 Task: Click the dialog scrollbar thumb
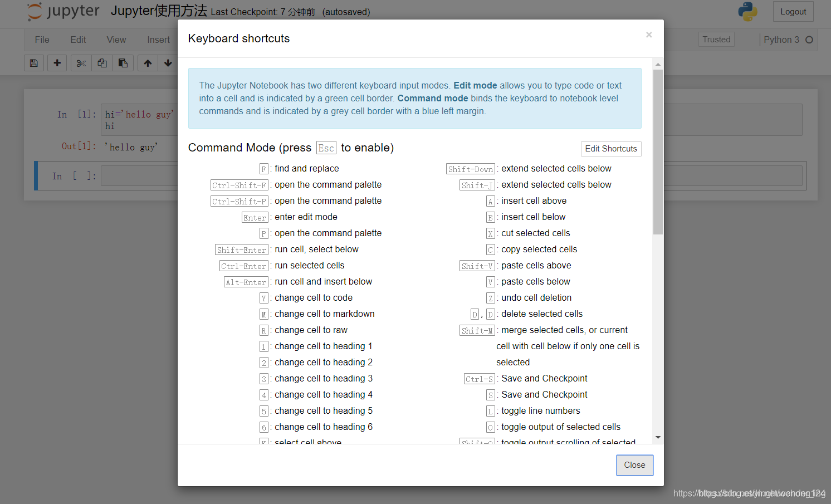click(x=658, y=151)
